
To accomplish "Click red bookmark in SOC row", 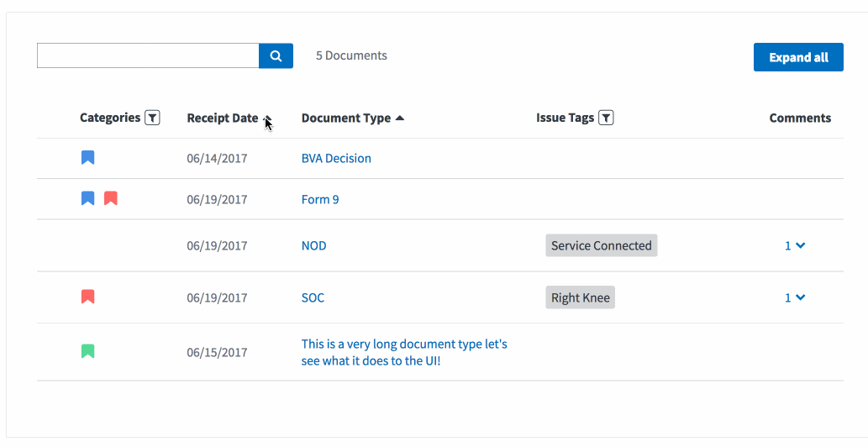I will pos(87,297).
